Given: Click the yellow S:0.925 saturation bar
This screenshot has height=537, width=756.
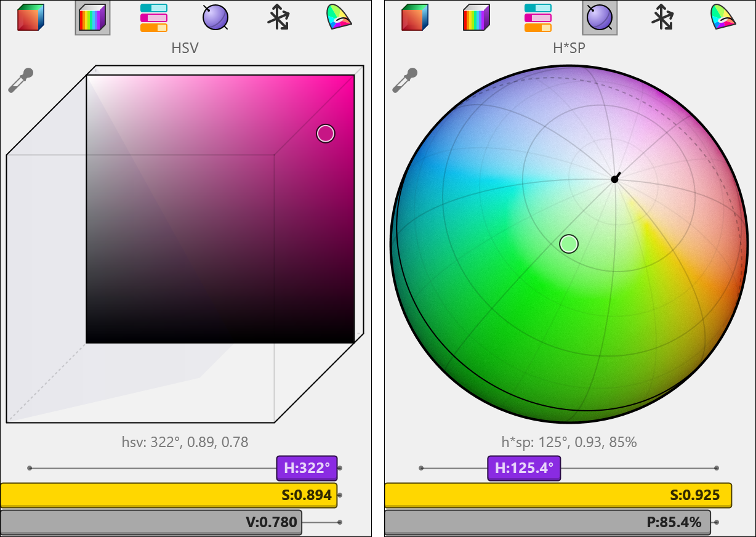Looking at the screenshot, I should [x=558, y=495].
